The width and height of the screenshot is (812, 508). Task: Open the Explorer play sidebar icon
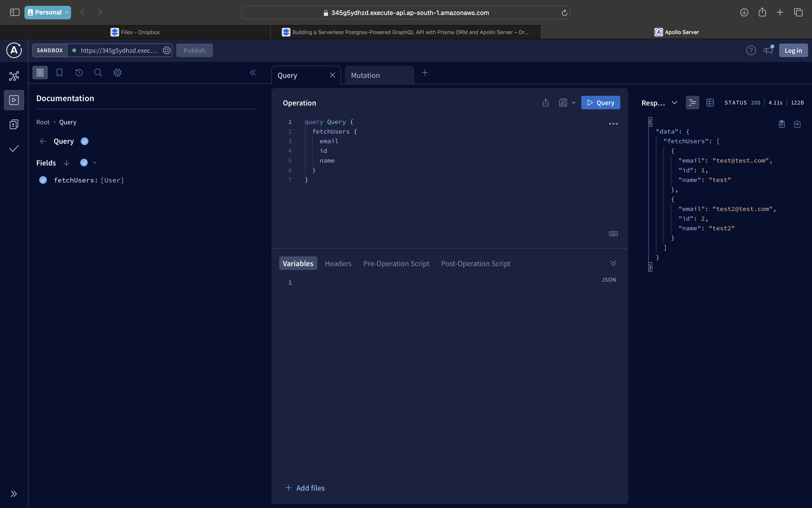14,100
